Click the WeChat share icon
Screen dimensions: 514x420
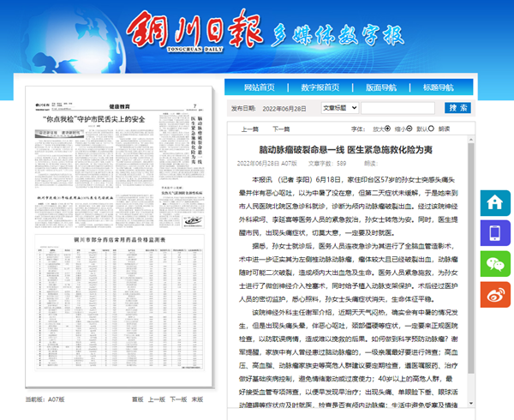click(495, 264)
